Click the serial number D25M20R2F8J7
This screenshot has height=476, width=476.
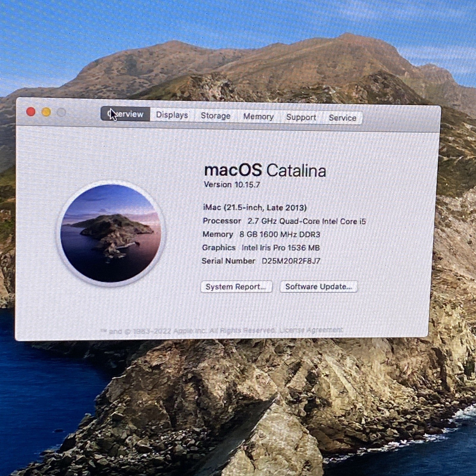click(x=291, y=261)
